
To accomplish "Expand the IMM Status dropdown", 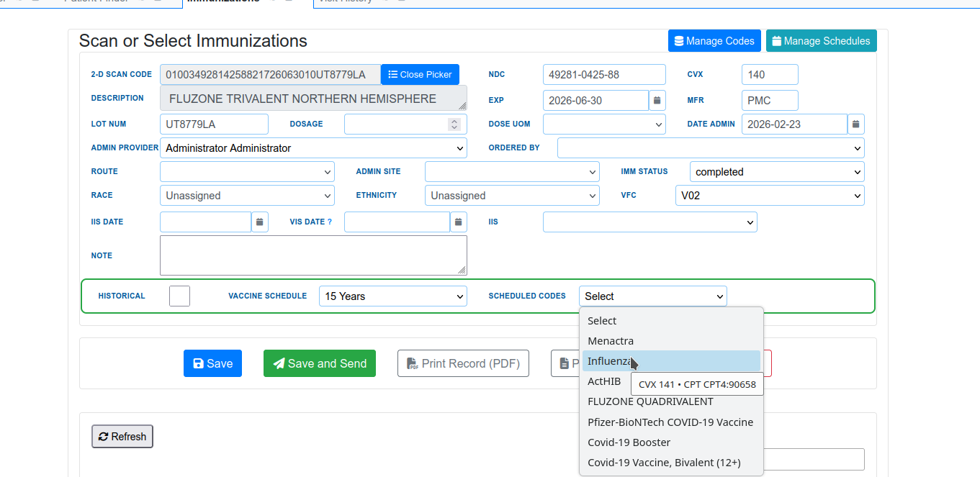I will click(x=776, y=172).
